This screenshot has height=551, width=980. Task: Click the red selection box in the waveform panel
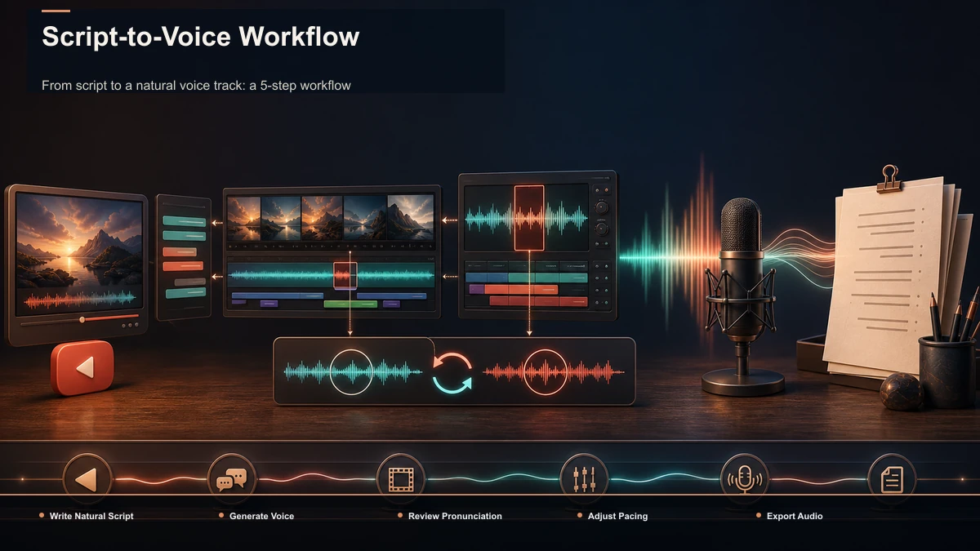[529, 217]
